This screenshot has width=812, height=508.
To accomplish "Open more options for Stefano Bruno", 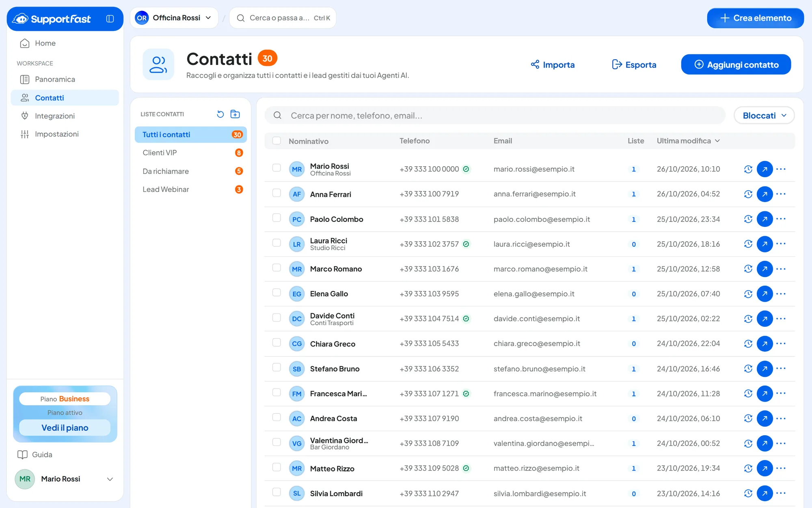I will tap(781, 369).
